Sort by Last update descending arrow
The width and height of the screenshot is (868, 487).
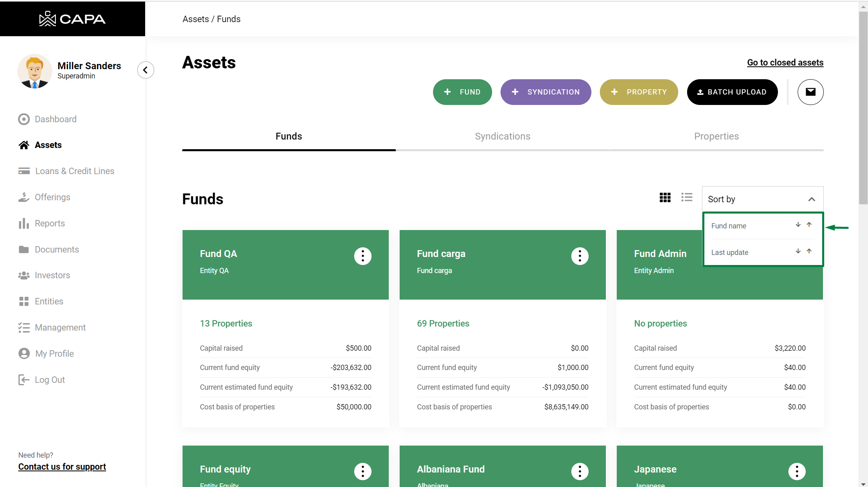coord(798,251)
